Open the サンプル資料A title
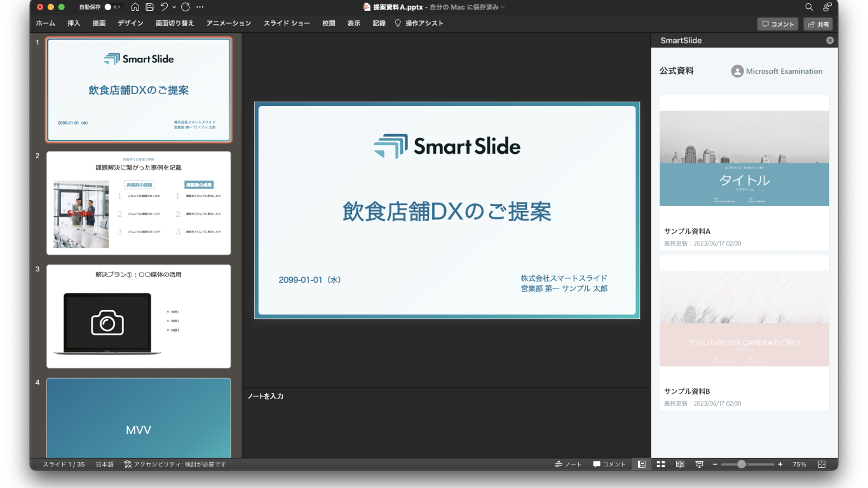This screenshot has width=868, height=488. [687, 231]
